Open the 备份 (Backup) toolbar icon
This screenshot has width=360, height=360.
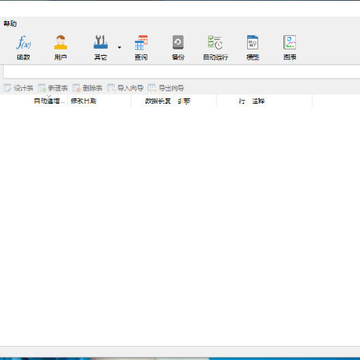(178, 48)
